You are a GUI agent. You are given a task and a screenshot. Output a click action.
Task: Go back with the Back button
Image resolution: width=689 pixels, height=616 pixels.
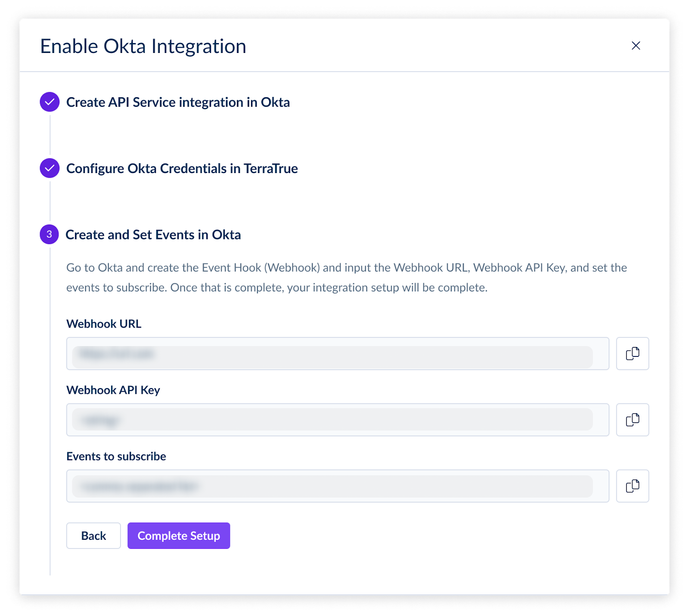click(93, 536)
